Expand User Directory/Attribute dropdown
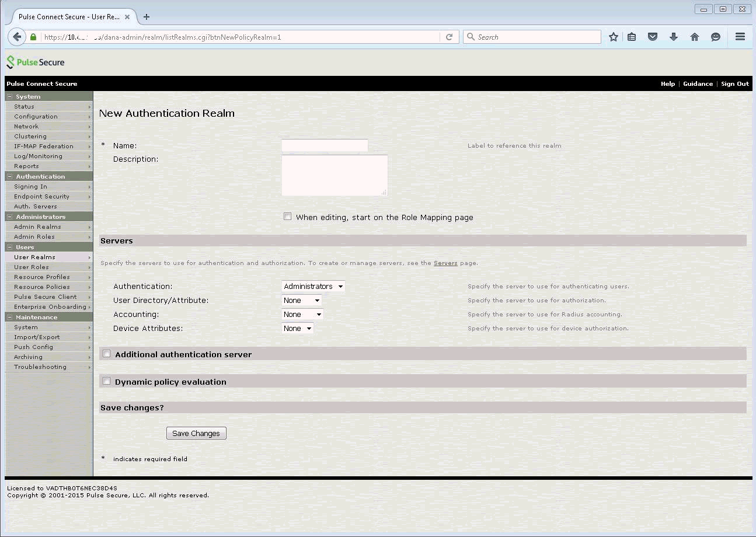 301,301
